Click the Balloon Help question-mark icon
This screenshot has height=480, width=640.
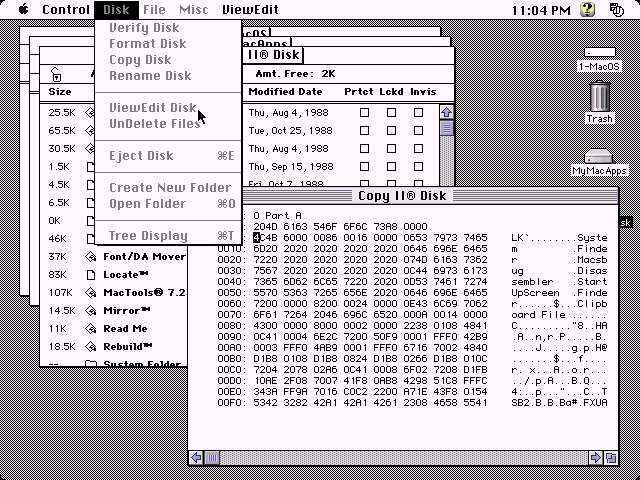(x=587, y=9)
